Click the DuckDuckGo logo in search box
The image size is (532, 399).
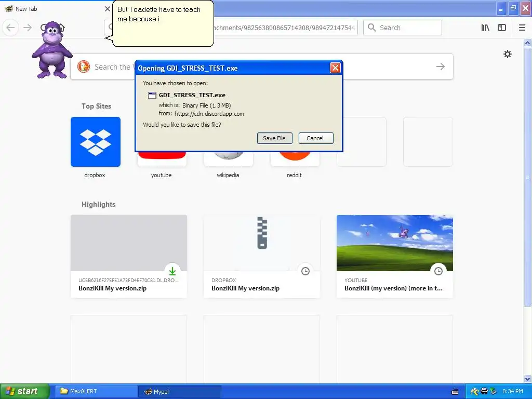84,66
